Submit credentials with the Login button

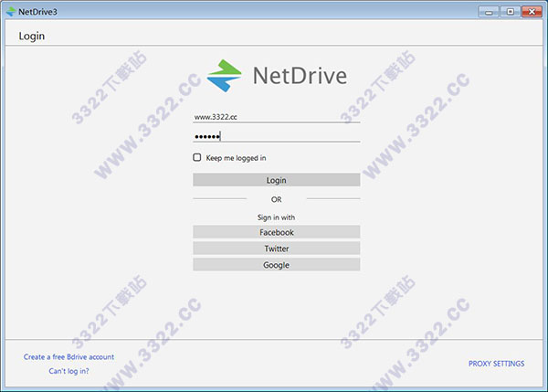click(x=277, y=180)
